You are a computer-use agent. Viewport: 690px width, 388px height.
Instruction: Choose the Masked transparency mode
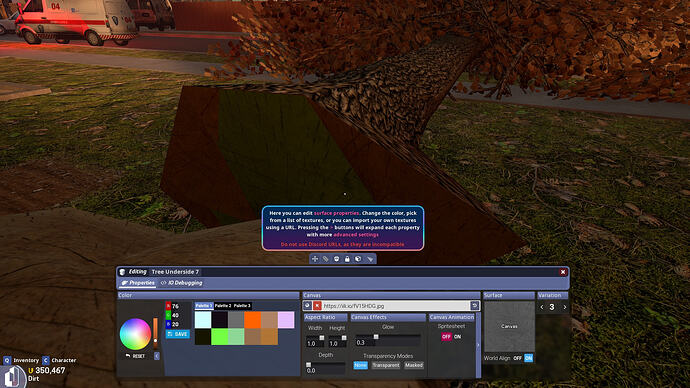tap(414, 365)
